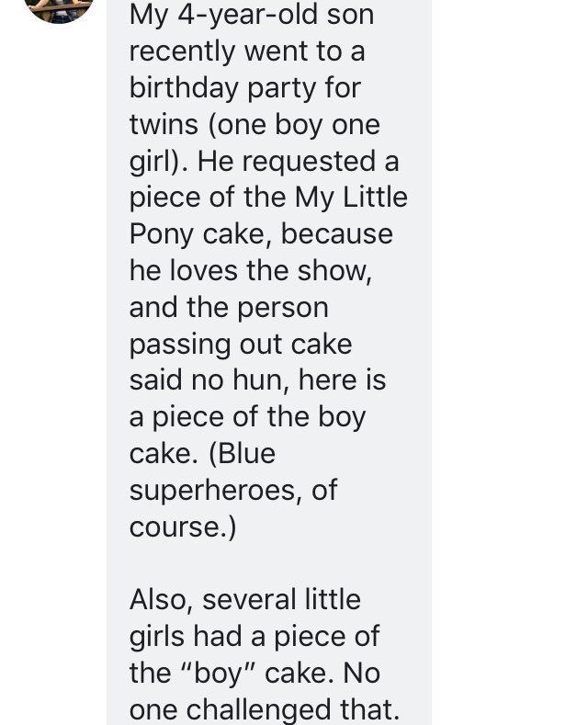Tap the word "course.)" ending the paragraph
Image resolution: width=588 pixels, height=725 pixels.
pyautogui.click(x=183, y=527)
